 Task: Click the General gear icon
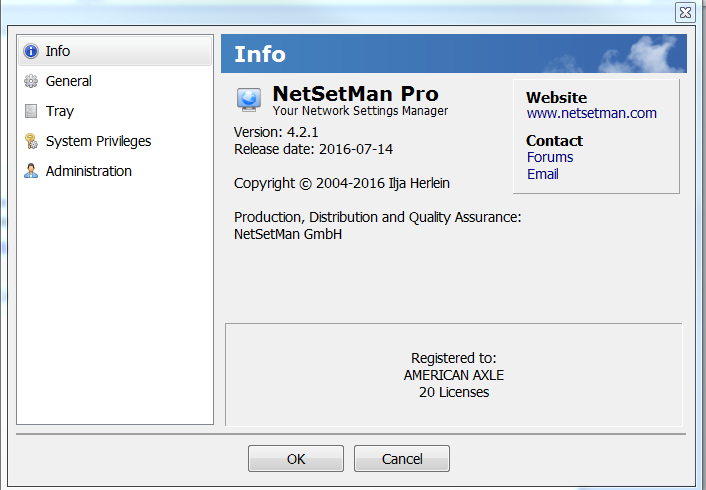click(x=31, y=81)
